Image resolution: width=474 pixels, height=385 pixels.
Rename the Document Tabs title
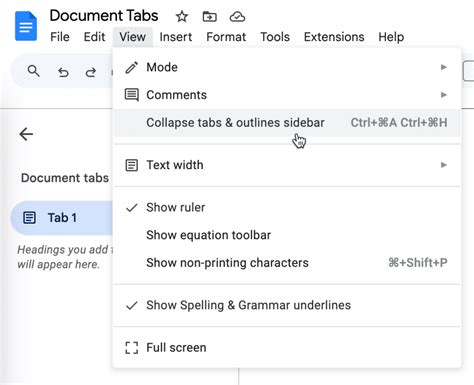click(x=104, y=16)
